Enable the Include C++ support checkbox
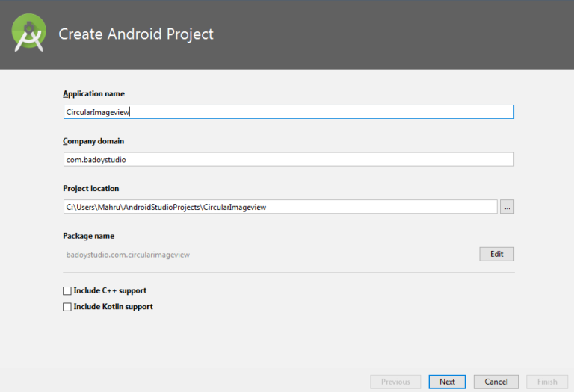574x392 pixels. (x=67, y=290)
